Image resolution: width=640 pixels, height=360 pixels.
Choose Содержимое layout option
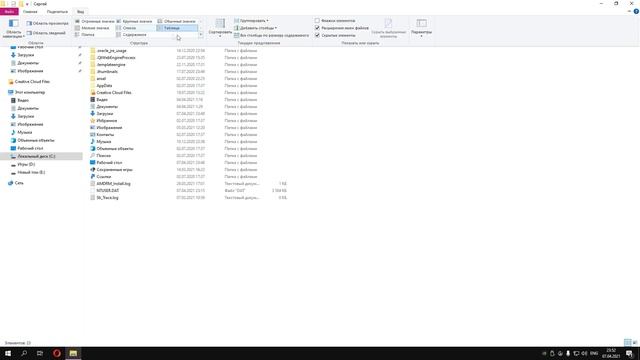pyautogui.click(x=131, y=35)
